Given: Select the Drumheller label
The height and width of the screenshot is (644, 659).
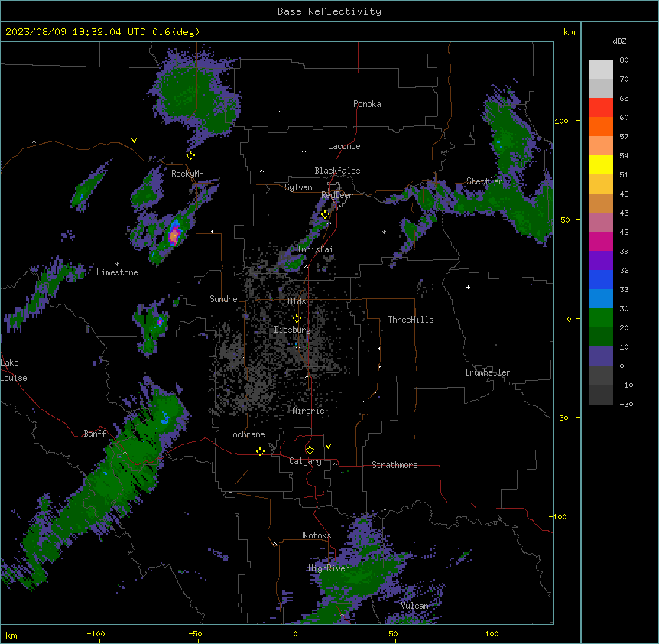Looking at the screenshot, I should (x=488, y=372).
